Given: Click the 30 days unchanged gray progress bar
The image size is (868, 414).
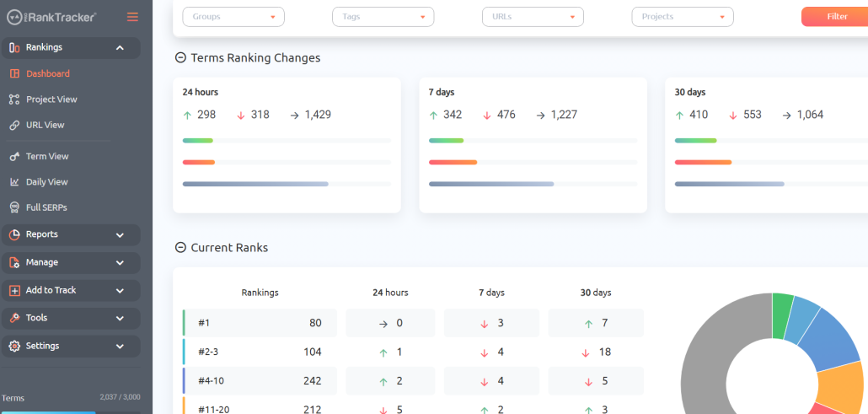Looking at the screenshot, I should click(x=729, y=184).
